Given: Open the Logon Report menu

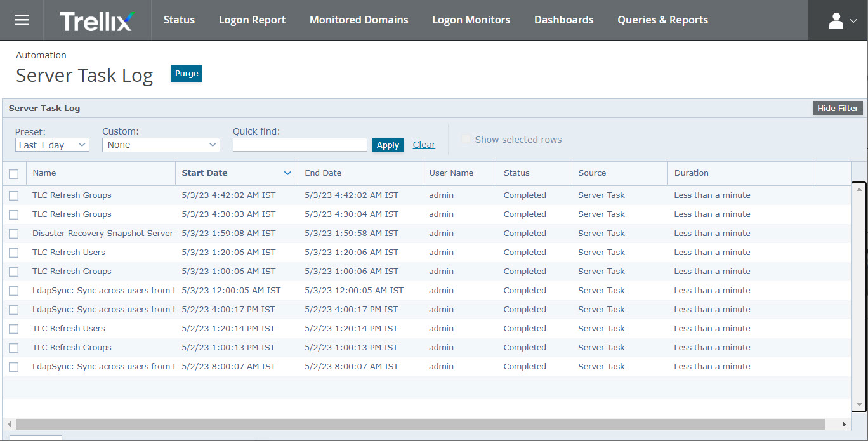Looking at the screenshot, I should click(252, 20).
